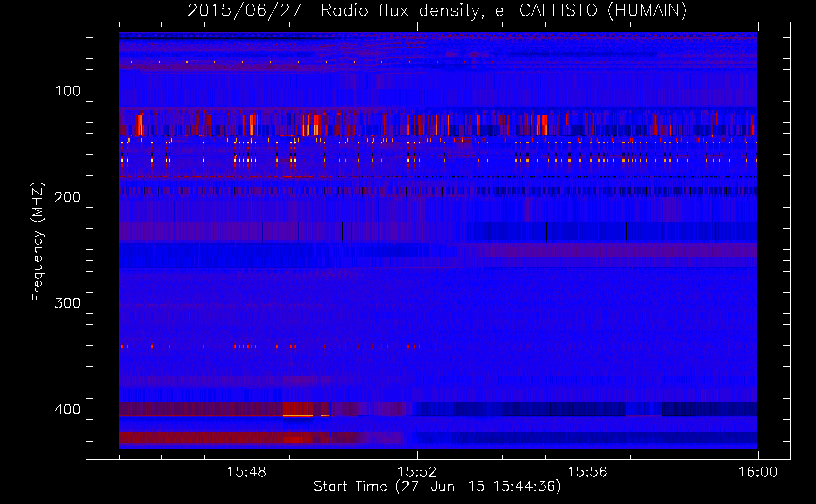Select the Frequency (MHZ) axis label
The image size is (816, 504).
coord(38,242)
